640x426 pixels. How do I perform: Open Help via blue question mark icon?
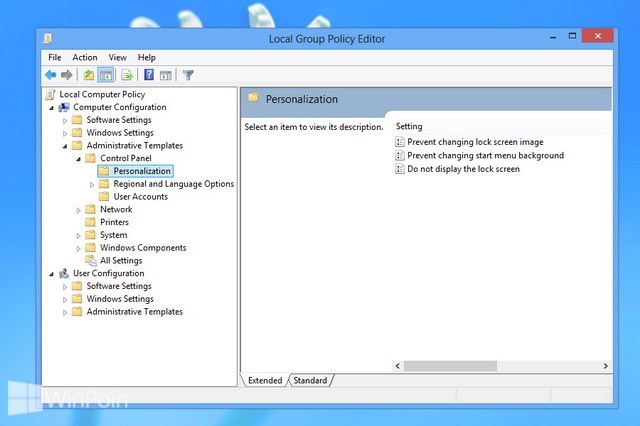pos(149,75)
